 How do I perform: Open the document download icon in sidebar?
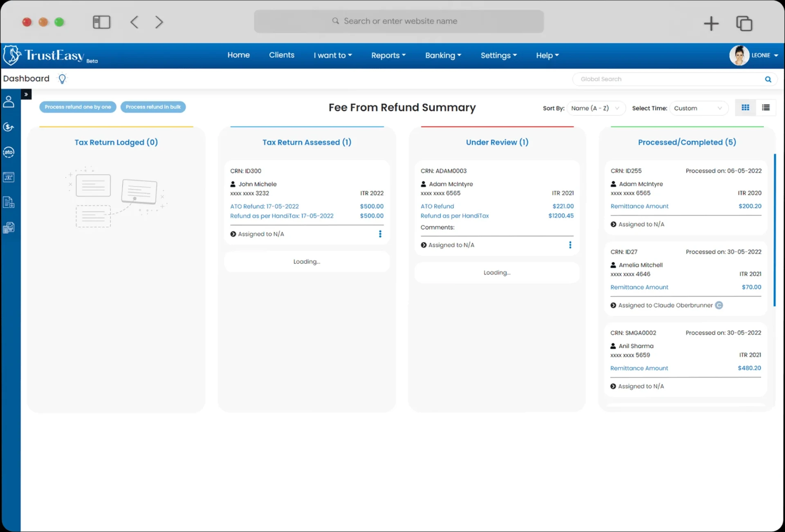pos(9,202)
